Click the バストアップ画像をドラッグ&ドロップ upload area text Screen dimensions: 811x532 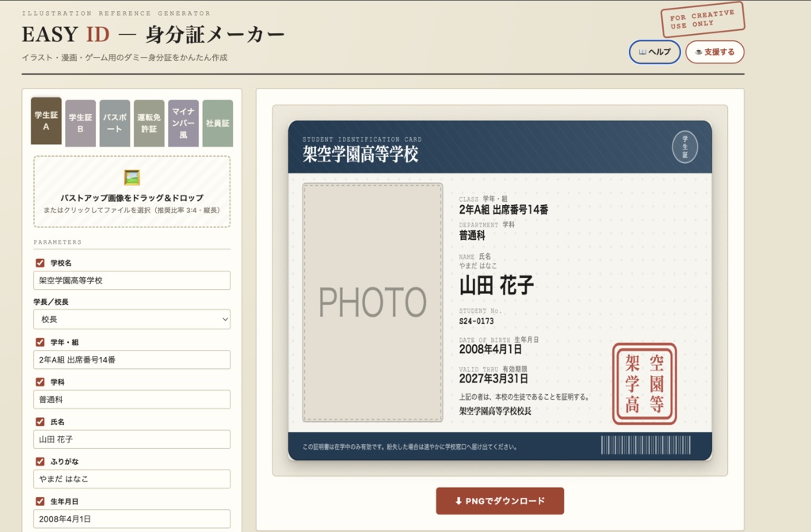tap(132, 197)
